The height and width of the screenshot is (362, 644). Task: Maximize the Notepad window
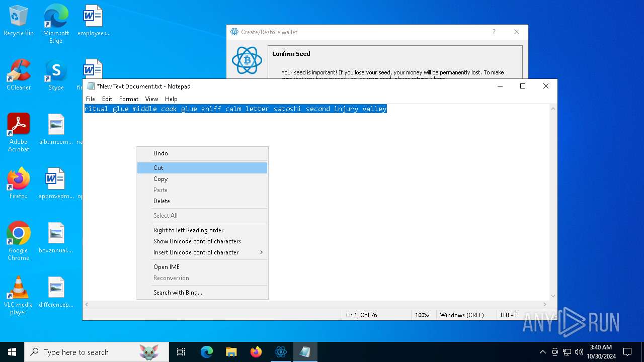point(523,86)
